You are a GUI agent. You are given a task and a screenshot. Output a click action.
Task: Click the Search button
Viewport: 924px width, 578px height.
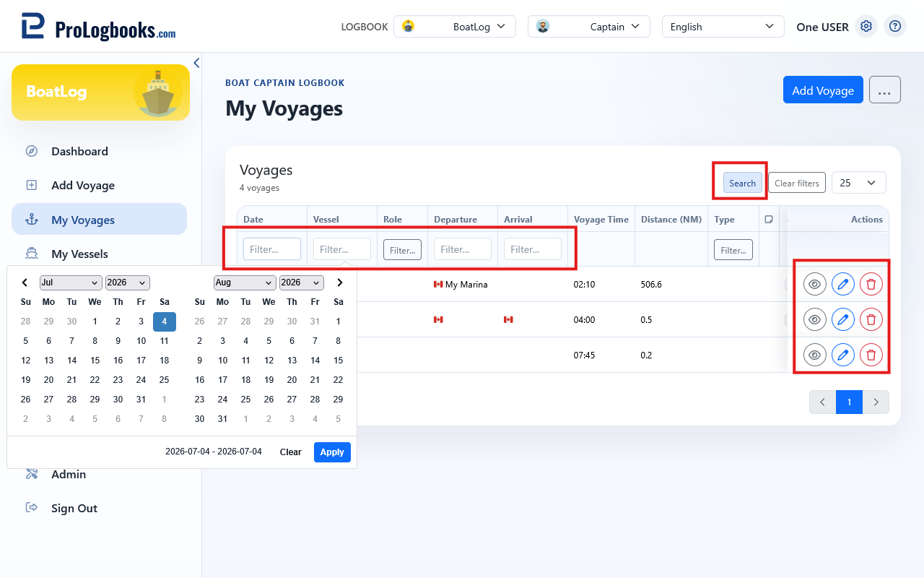pos(742,183)
